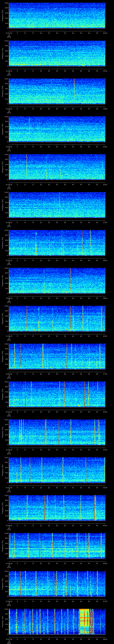The height and width of the screenshot is (644, 114).
Task: Click the '16:31:00' time axis label
Action: pos(9,33)
